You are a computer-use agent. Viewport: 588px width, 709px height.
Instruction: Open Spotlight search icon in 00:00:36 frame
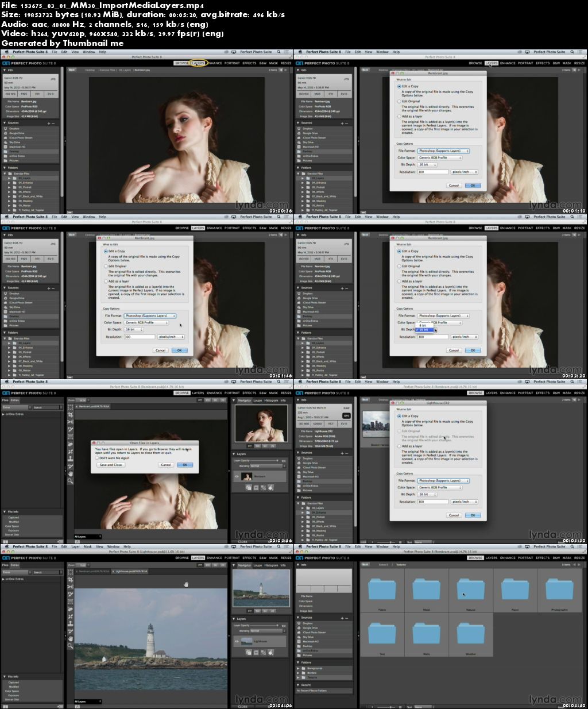click(x=278, y=52)
